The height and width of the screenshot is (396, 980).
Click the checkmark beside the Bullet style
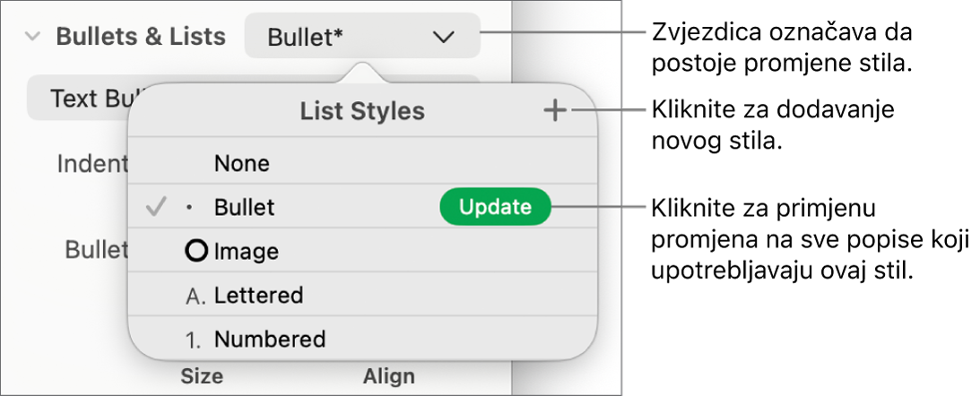(x=156, y=207)
